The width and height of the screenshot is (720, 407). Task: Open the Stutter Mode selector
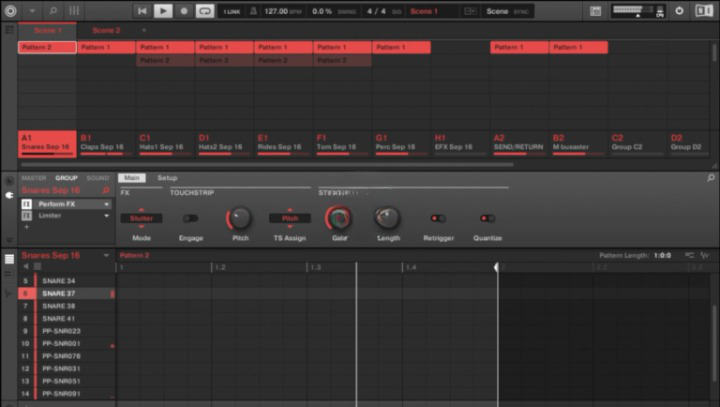tap(141, 219)
